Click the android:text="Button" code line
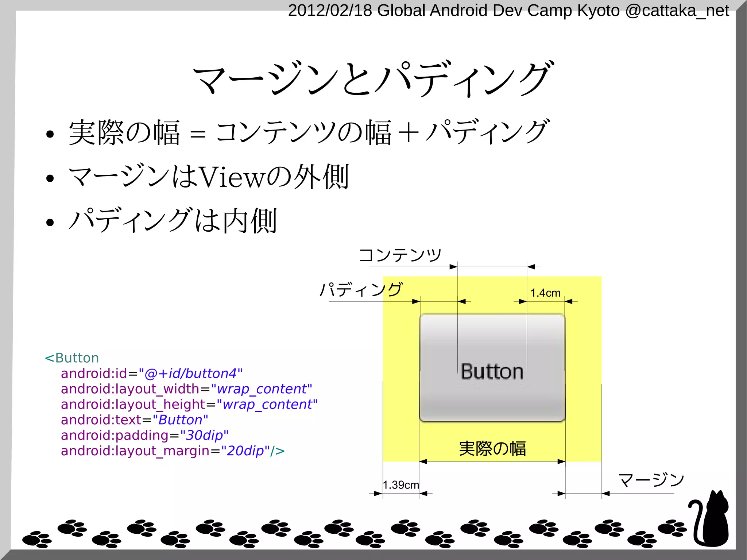 pos(135,420)
